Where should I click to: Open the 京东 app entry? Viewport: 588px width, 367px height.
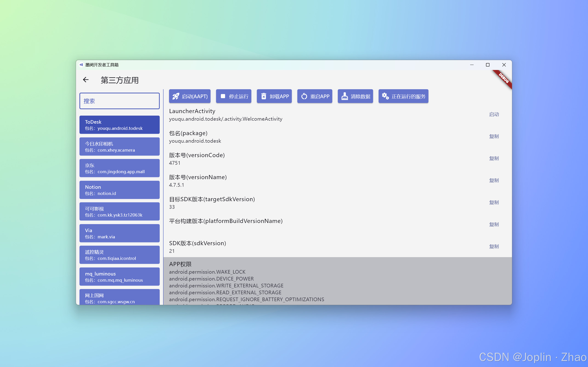pos(119,168)
